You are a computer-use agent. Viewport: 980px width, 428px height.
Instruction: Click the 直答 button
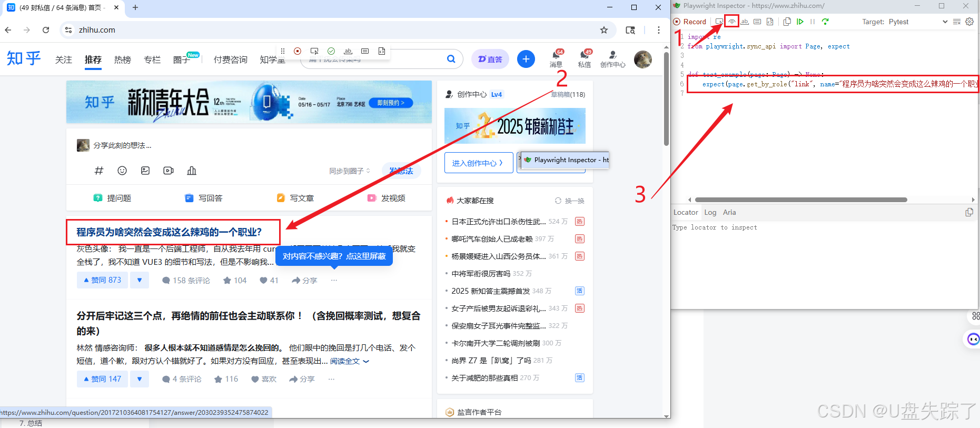pyautogui.click(x=490, y=59)
